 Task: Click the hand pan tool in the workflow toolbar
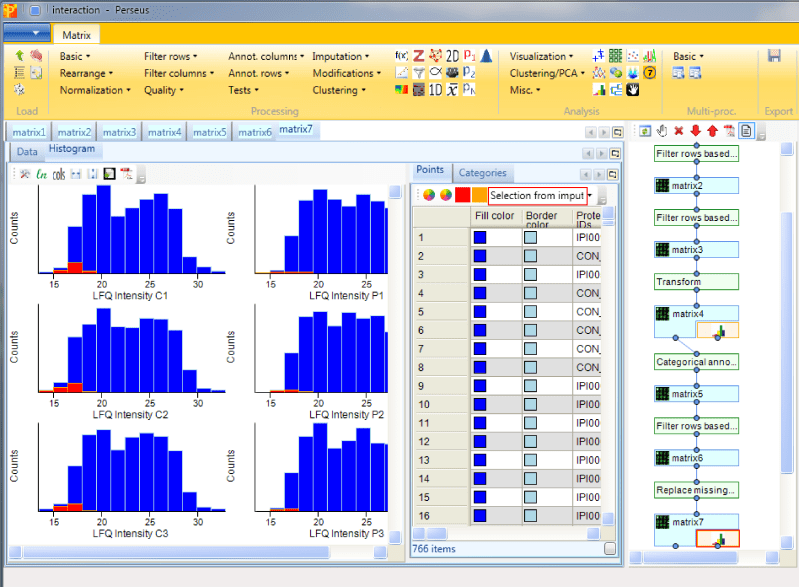pyautogui.click(x=662, y=131)
